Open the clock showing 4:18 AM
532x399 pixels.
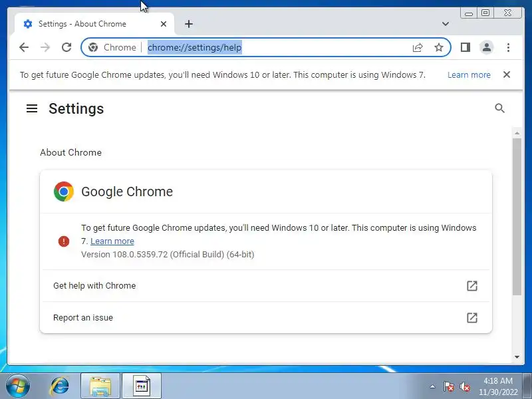(497, 386)
